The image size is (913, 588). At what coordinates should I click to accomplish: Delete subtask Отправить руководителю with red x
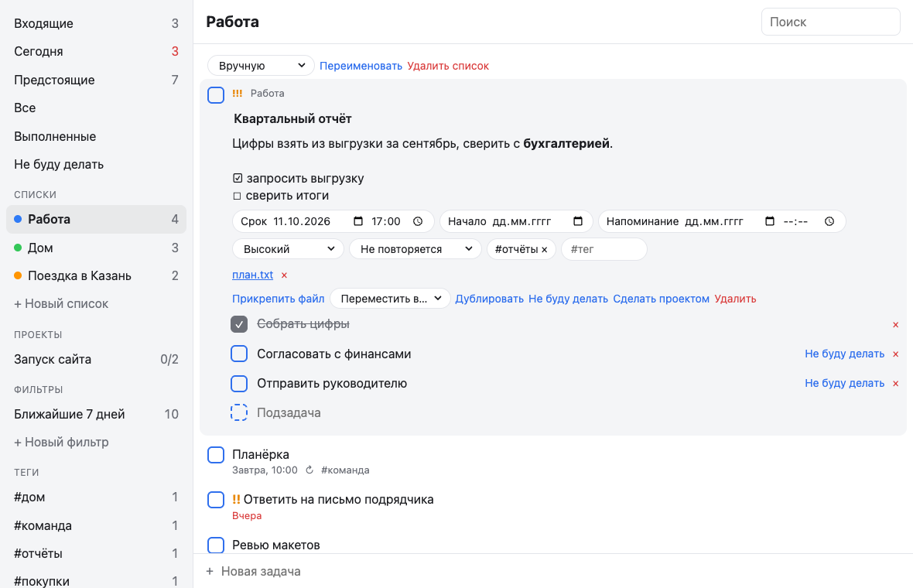pos(895,384)
